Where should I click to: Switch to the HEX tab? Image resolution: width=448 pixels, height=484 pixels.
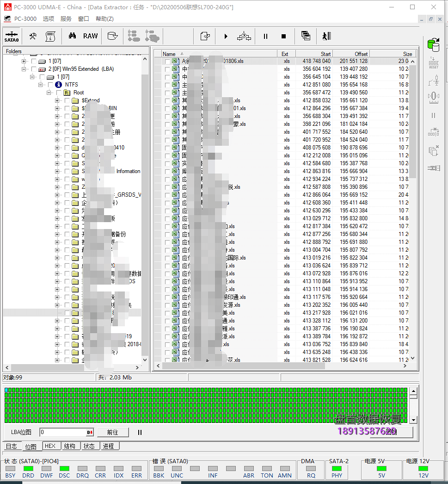[50, 446]
